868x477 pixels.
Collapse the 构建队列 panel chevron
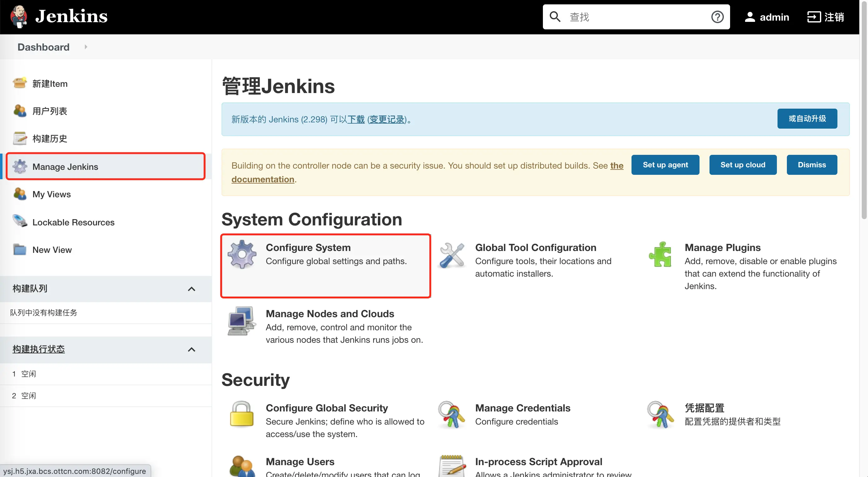tap(191, 289)
